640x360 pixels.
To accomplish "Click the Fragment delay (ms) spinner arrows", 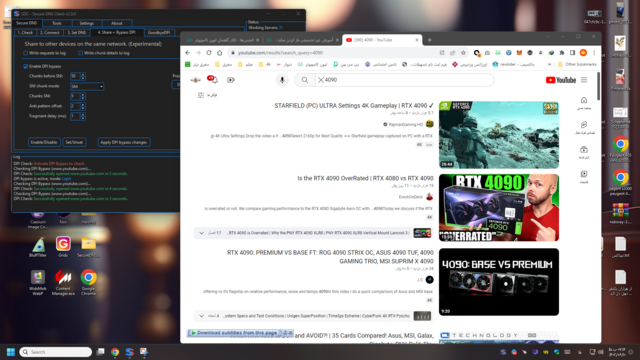I will click(83, 116).
